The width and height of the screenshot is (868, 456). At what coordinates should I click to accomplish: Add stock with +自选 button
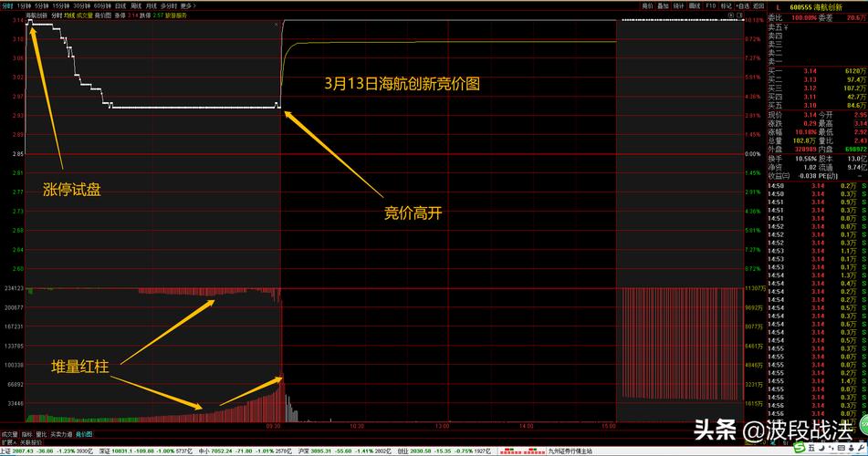742,5
